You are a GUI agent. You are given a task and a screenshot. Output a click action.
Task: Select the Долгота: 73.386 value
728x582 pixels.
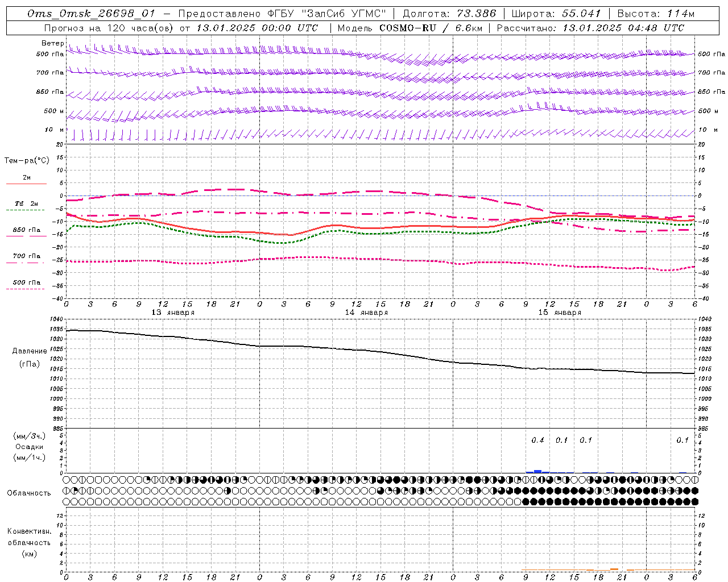coord(449,14)
